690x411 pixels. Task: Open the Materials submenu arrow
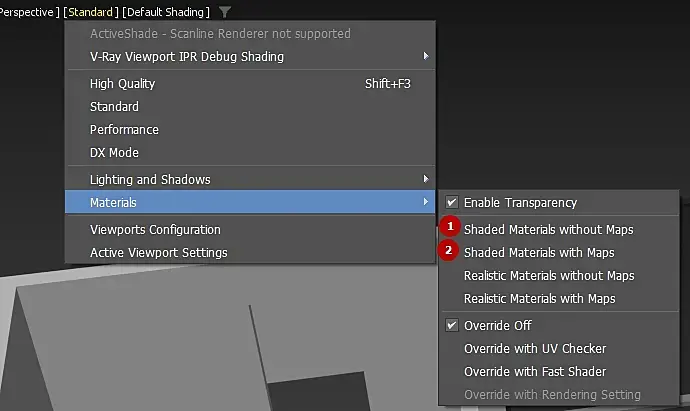[x=427, y=203]
